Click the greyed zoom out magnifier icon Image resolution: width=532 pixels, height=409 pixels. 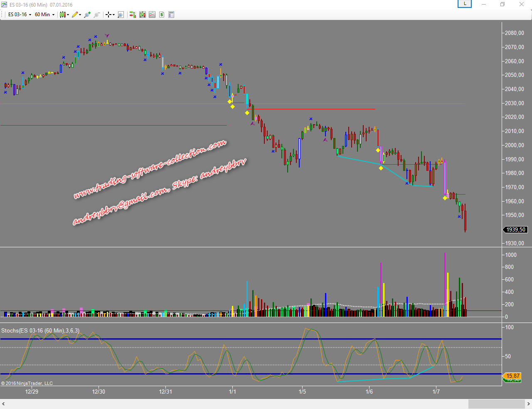97,15
